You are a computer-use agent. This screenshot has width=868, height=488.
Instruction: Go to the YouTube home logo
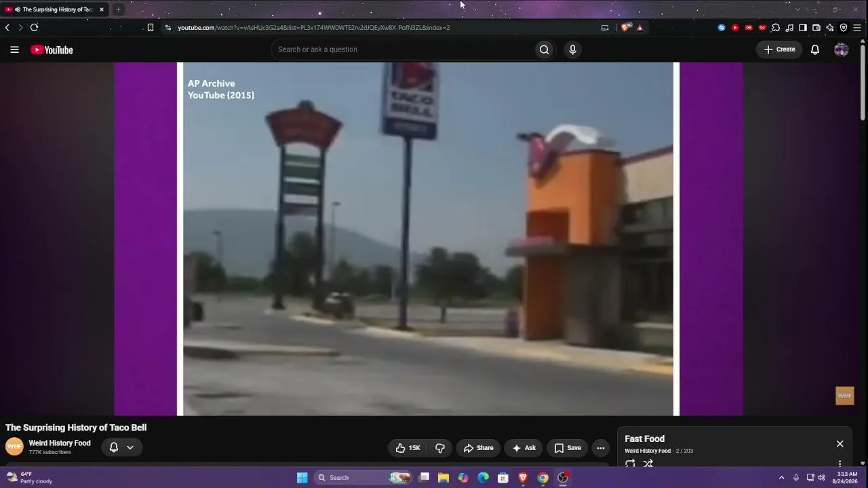coord(52,49)
